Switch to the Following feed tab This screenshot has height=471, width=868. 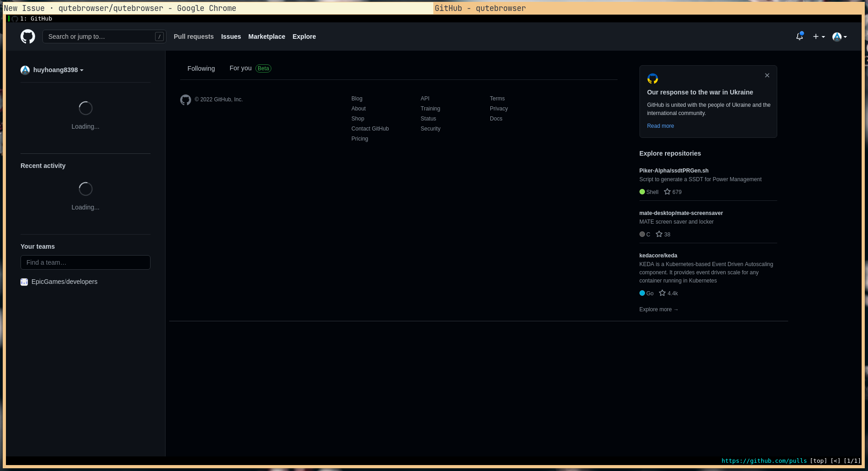201,68
